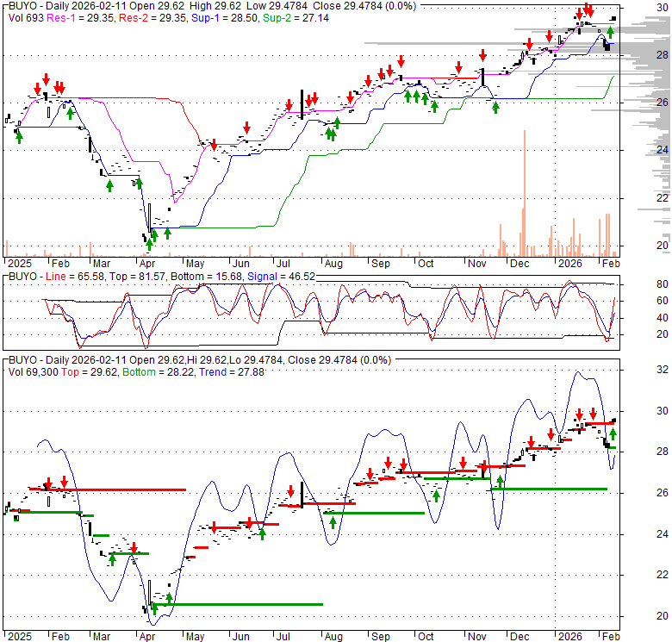Click the May label on bottom chart time axis
Screen dimensions: 672x642
(195, 637)
